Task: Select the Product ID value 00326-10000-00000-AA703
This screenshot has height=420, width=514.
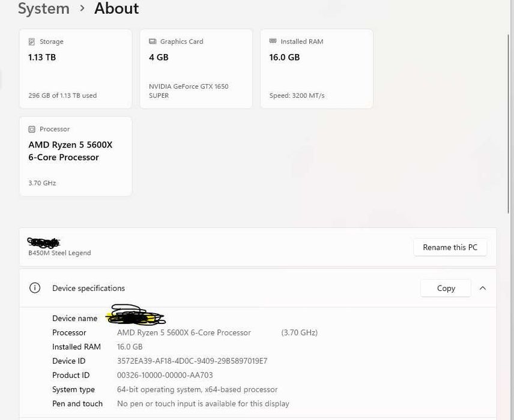Action: [x=165, y=375]
